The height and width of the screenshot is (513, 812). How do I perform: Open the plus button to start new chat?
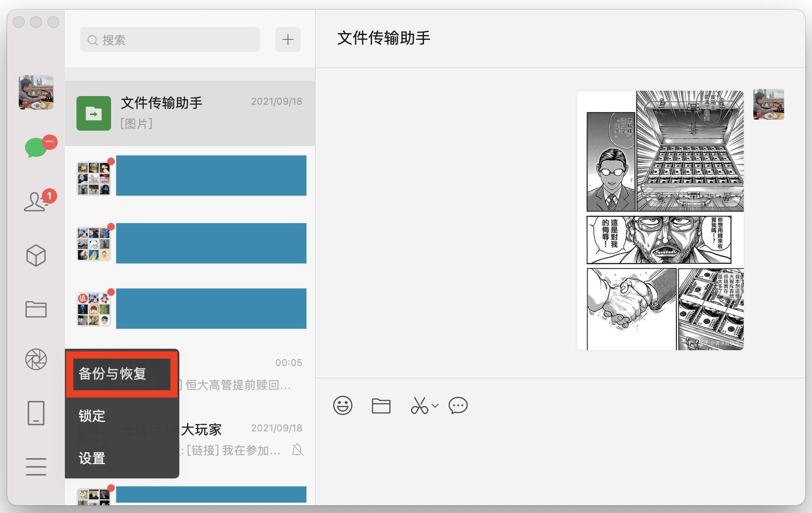coord(287,39)
